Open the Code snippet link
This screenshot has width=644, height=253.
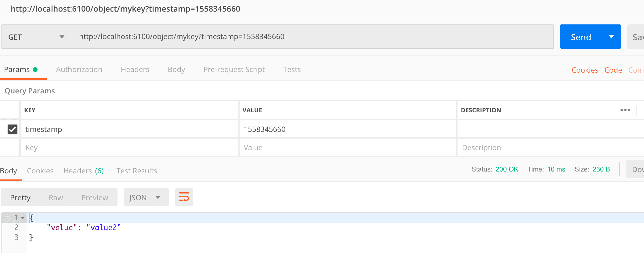[x=613, y=70]
